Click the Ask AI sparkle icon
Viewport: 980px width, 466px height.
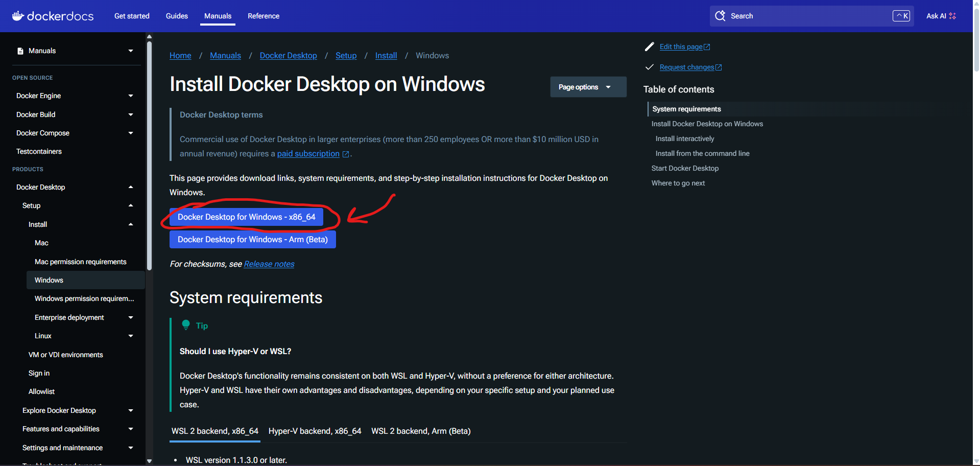(952, 16)
